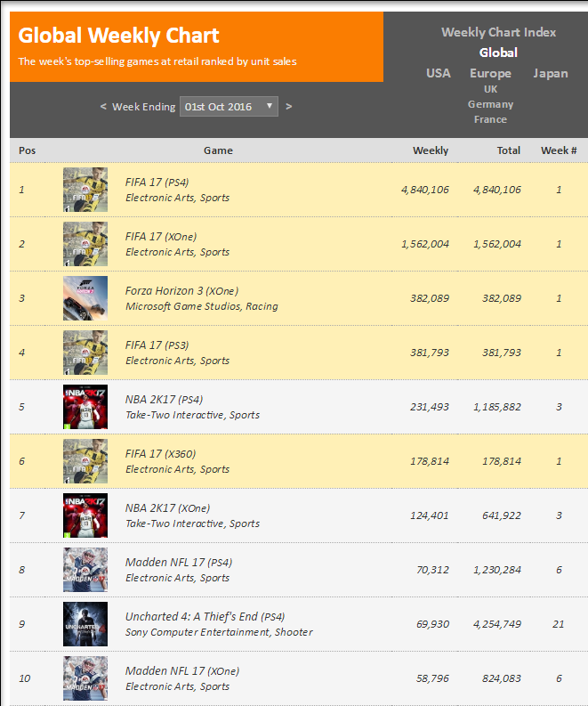Image resolution: width=588 pixels, height=706 pixels.
Task: Click the NBA 2K17 (XOne) cover thumbnail
Action: tap(85, 515)
